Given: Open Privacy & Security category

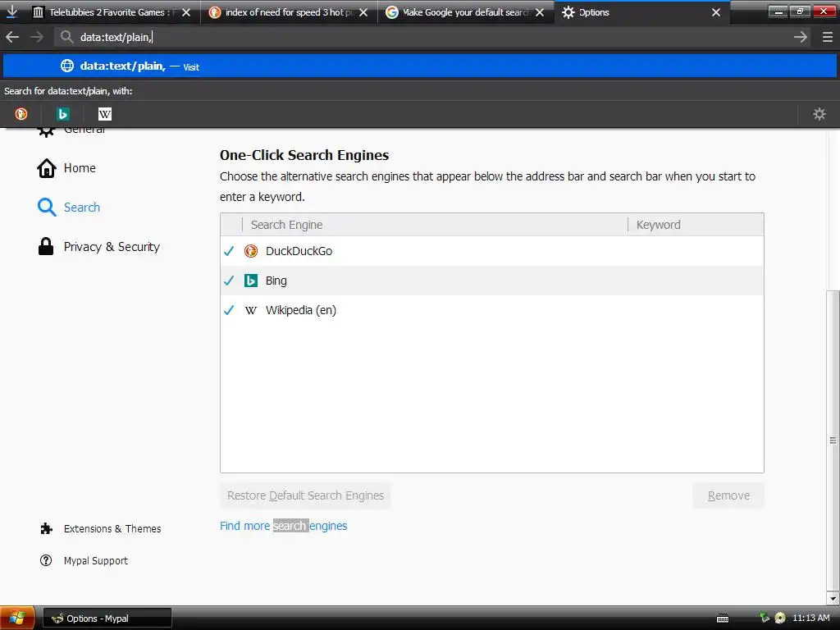Looking at the screenshot, I should pos(112,246).
